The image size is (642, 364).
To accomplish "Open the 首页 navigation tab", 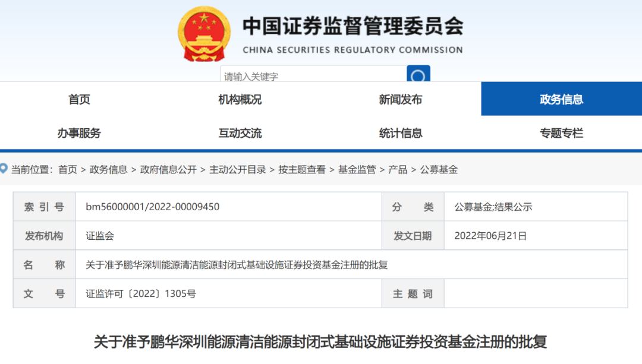I will coord(80,99).
